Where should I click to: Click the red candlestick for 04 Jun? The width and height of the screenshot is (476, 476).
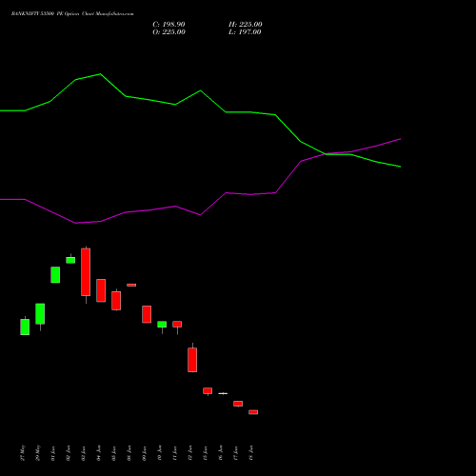(101, 290)
